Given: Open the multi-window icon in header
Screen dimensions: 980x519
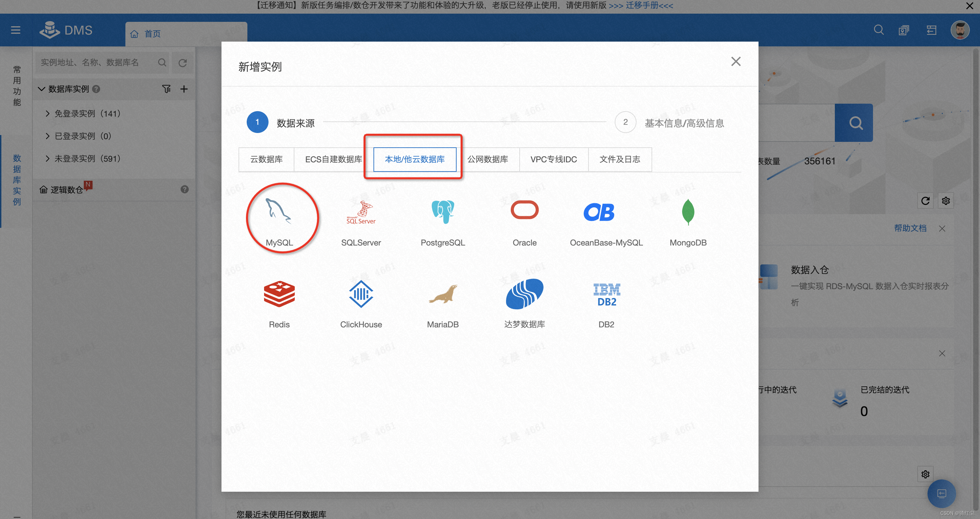Looking at the screenshot, I should pyautogui.click(x=904, y=30).
